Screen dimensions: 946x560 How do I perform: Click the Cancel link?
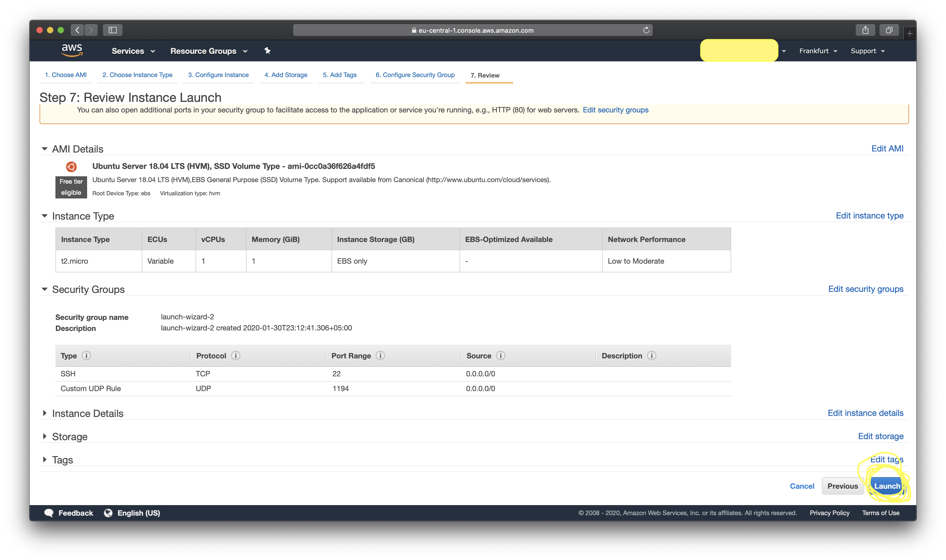coord(802,486)
